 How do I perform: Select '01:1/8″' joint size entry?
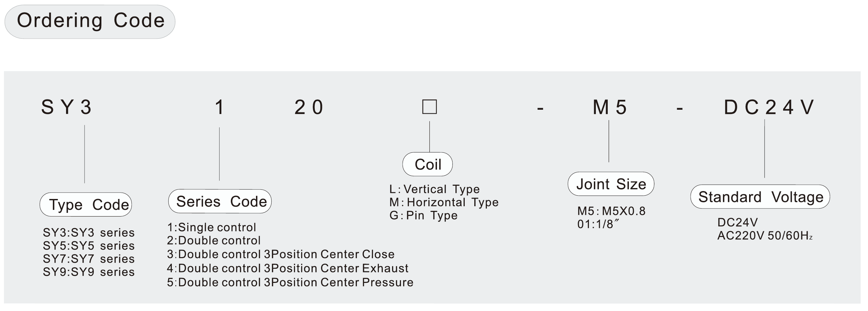[x=598, y=224]
